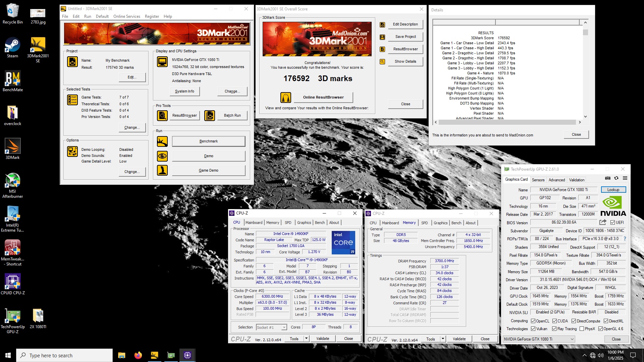Open the Validation tab in GPU-Z
This screenshot has height=362, width=644.
pyautogui.click(x=577, y=180)
